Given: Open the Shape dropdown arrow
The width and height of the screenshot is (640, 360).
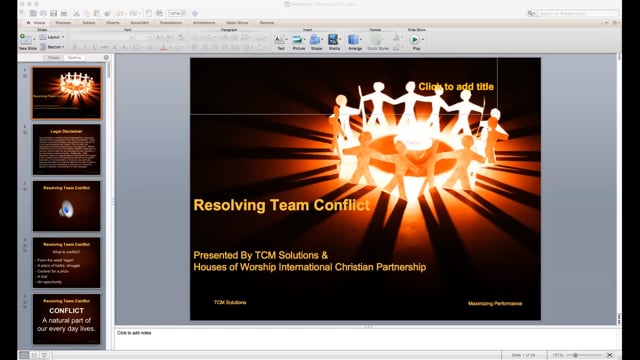Looking at the screenshot, I should tap(322, 40).
